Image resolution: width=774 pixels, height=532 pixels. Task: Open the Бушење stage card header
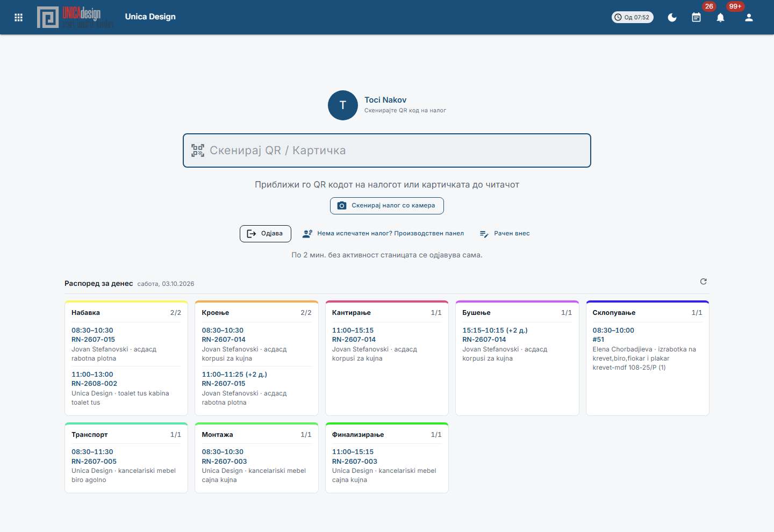(x=517, y=313)
